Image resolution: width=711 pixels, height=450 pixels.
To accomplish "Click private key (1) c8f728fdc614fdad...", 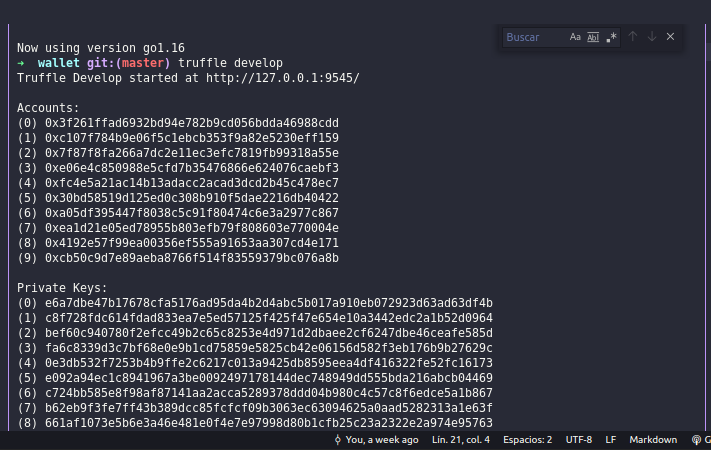I will [x=269, y=318].
